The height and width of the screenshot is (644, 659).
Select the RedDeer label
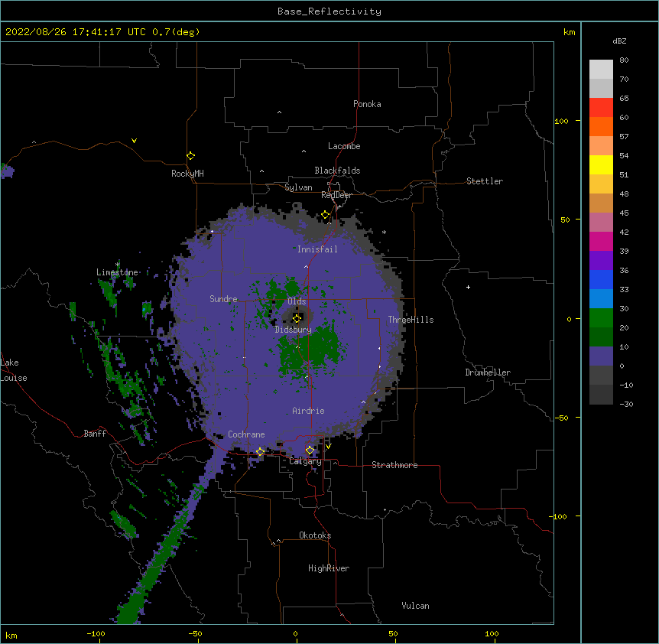[x=336, y=195]
